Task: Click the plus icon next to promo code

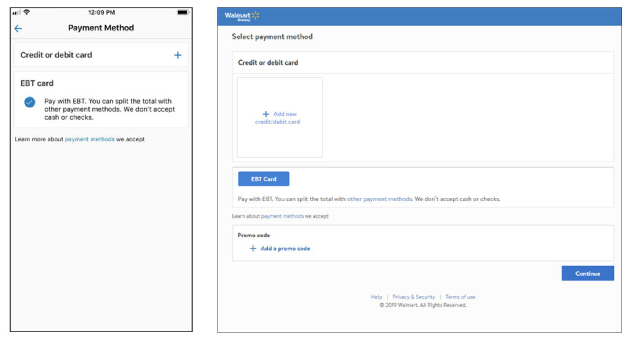Action: pyautogui.click(x=253, y=248)
